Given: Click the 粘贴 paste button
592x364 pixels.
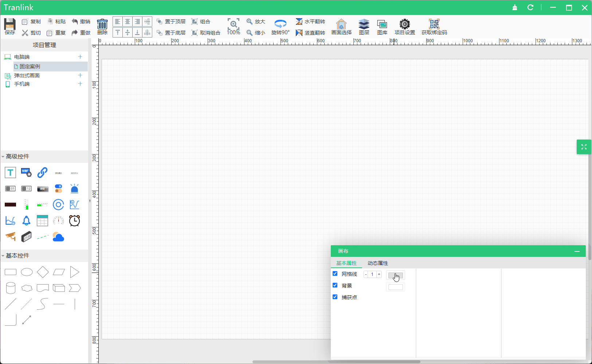Looking at the screenshot, I should click(x=56, y=21).
